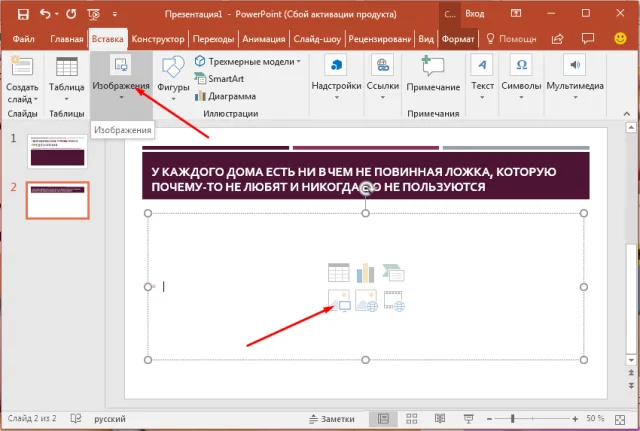Click the zoom slider handle
This screenshot has height=431, width=640.
click(513, 419)
